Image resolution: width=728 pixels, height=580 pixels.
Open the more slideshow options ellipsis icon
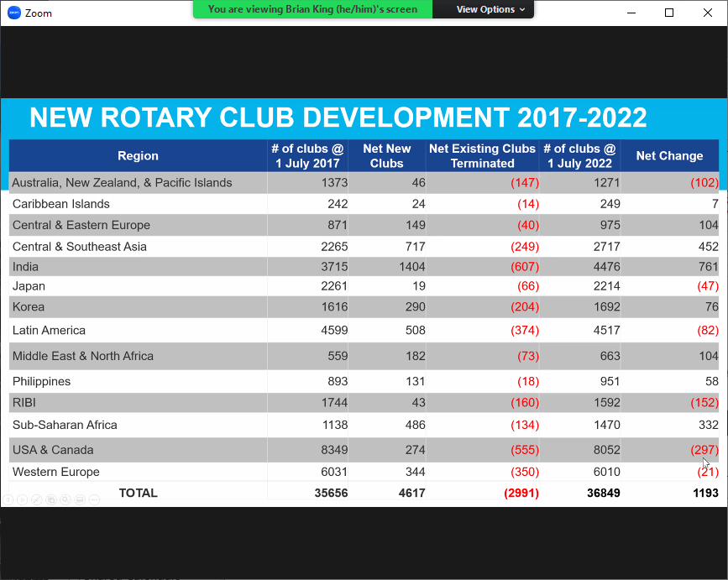tap(94, 499)
